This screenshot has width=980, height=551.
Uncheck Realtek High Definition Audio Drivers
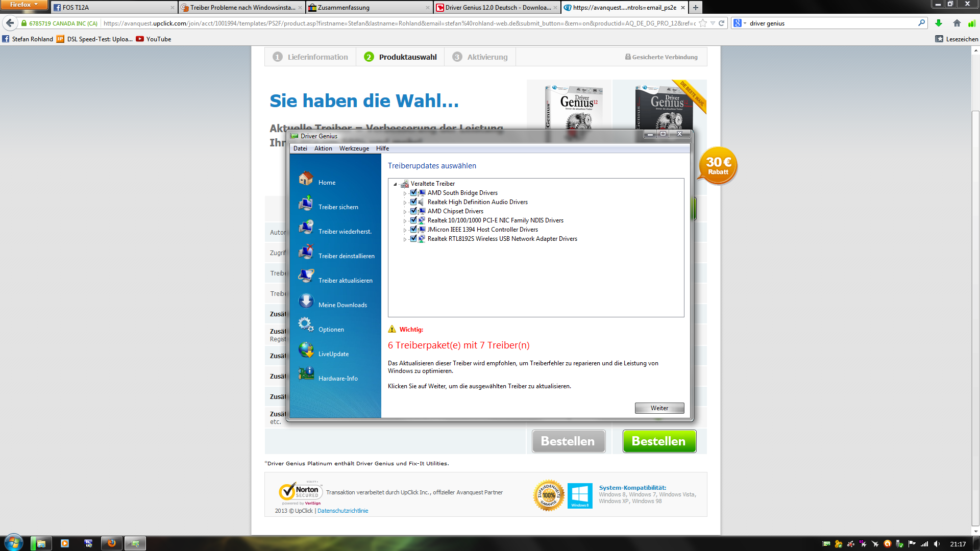tap(413, 202)
